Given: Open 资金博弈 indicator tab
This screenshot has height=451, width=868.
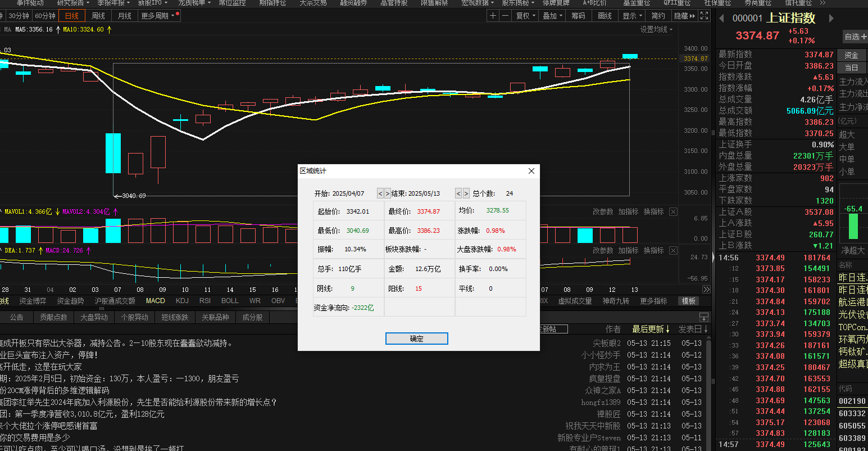Looking at the screenshot, I should click(33, 301).
